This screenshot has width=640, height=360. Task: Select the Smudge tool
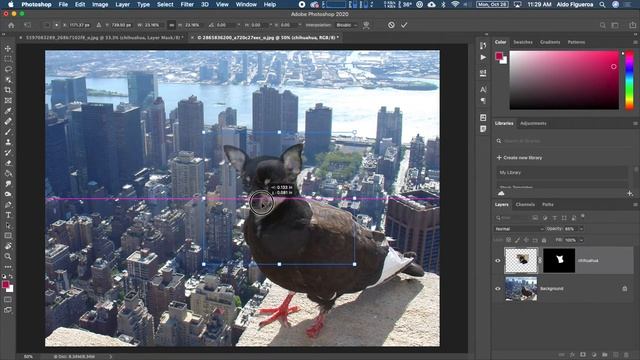click(x=8, y=184)
